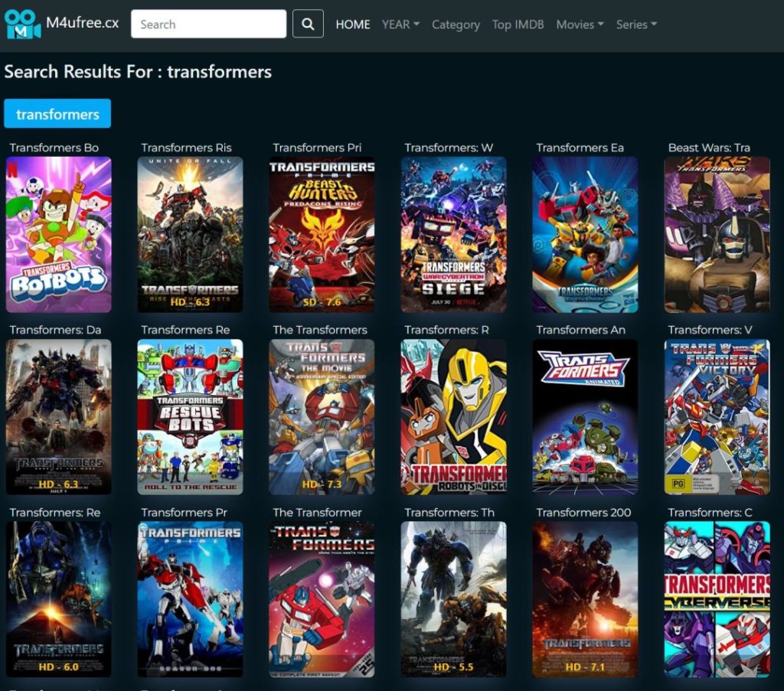Expand the Series dropdown menu
Screen dimensions: 784x691
point(636,24)
